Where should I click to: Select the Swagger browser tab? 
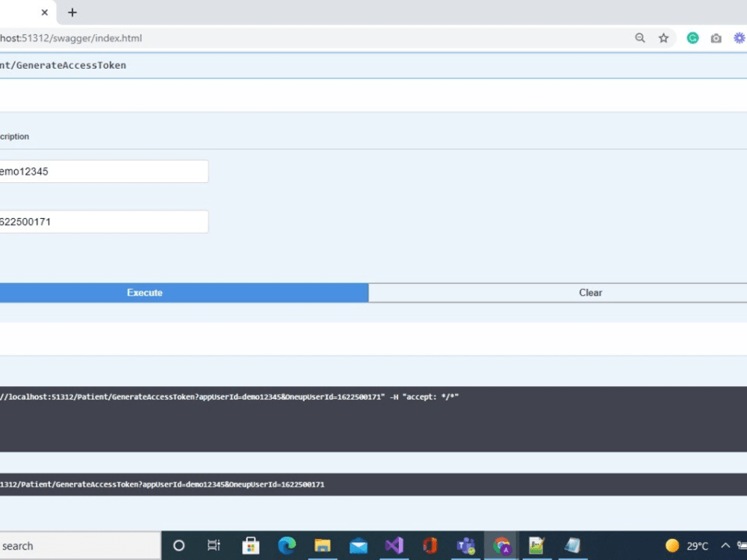(x=19, y=12)
